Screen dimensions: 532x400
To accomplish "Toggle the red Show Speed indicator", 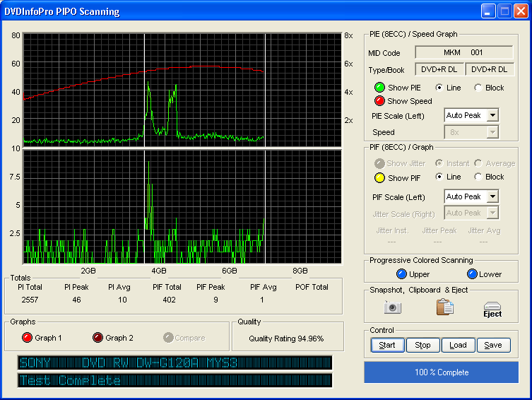I will (x=379, y=101).
